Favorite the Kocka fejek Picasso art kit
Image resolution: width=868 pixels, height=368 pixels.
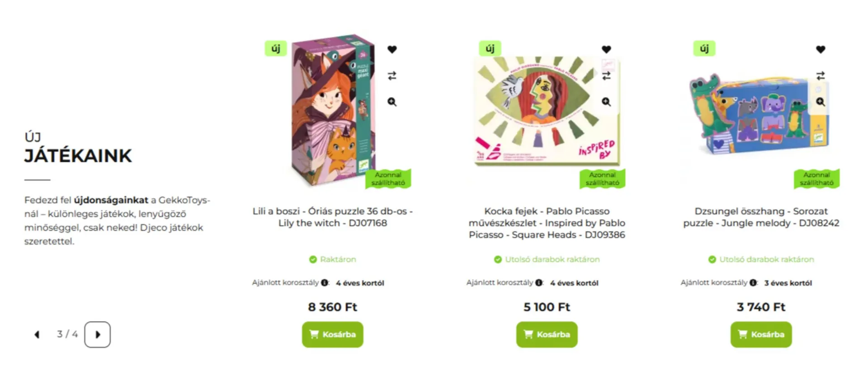pos(606,49)
